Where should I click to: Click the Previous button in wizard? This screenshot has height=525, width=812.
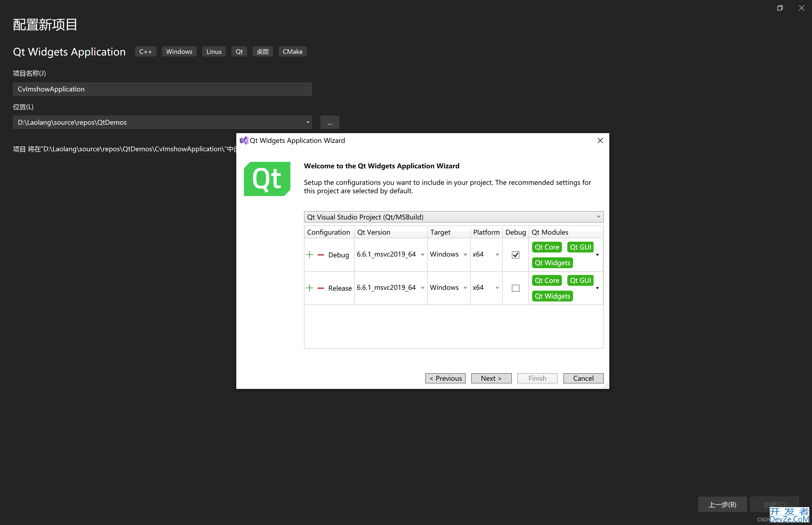click(x=445, y=378)
